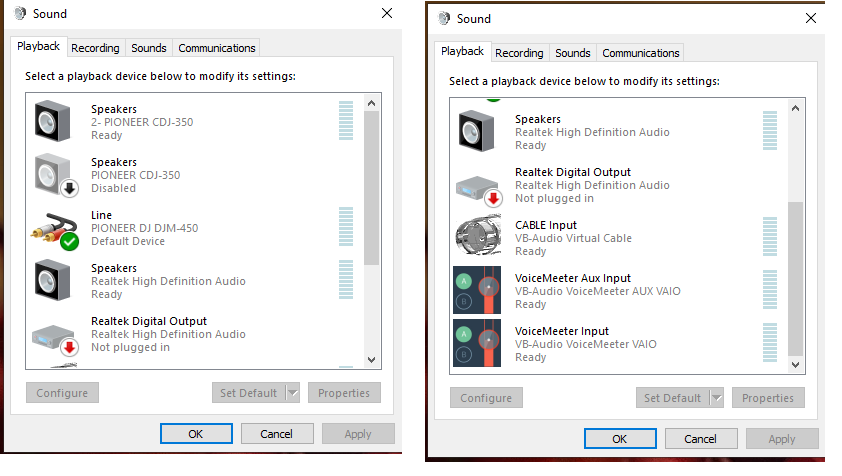Viewport: 842px width, 476px height.
Task: Click the 'Disabled' status text
Action: (x=113, y=189)
